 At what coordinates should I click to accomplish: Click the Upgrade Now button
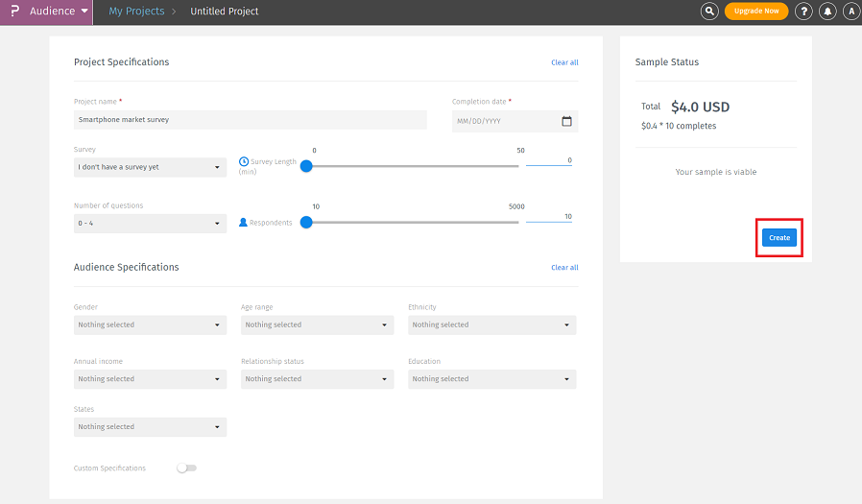point(755,12)
